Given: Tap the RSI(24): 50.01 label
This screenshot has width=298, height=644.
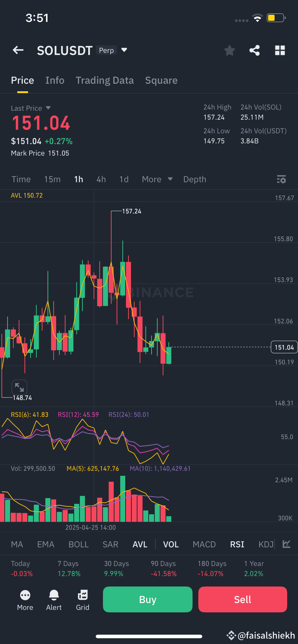Looking at the screenshot, I should pyautogui.click(x=129, y=415).
